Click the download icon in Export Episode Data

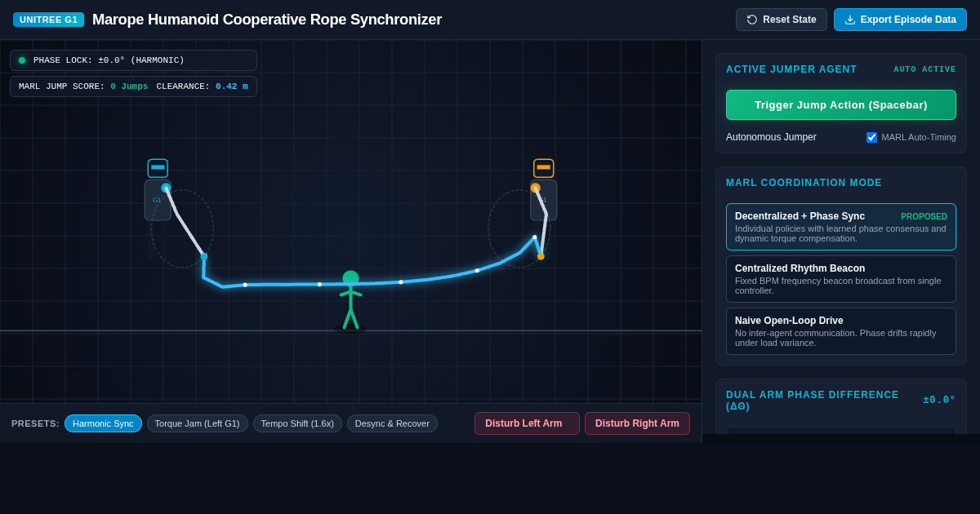(x=850, y=20)
